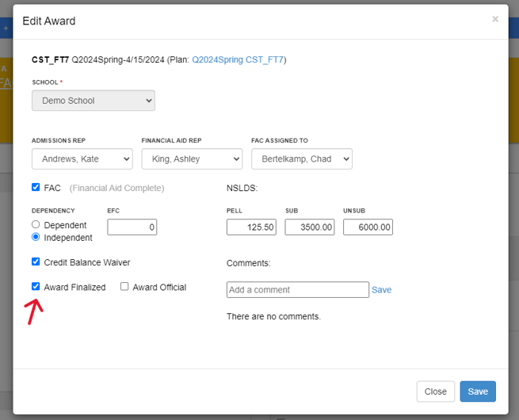Click the blue Save button
The height and width of the screenshot is (420, 519).
click(x=478, y=391)
